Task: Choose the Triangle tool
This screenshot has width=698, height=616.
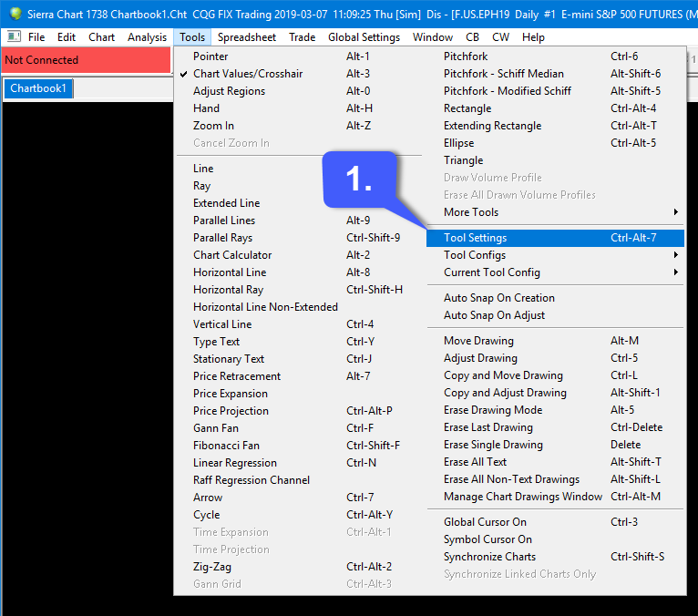Action: coord(555,160)
